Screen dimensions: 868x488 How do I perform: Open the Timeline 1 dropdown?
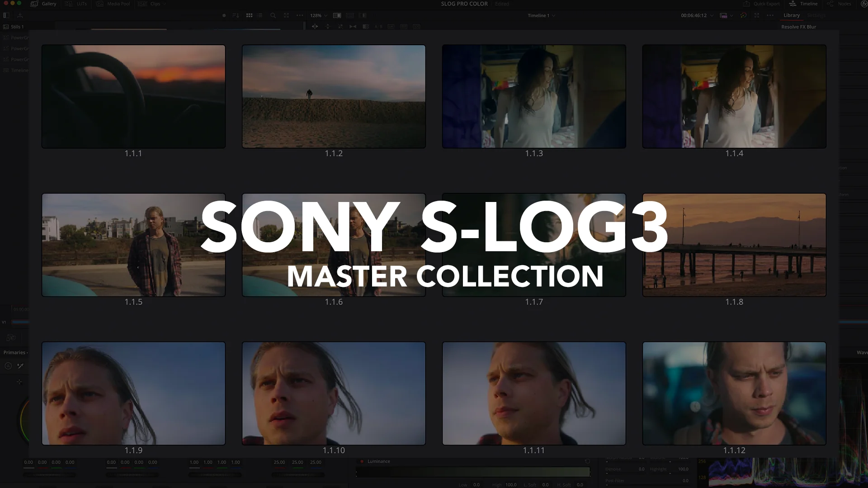[x=541, y=15]
